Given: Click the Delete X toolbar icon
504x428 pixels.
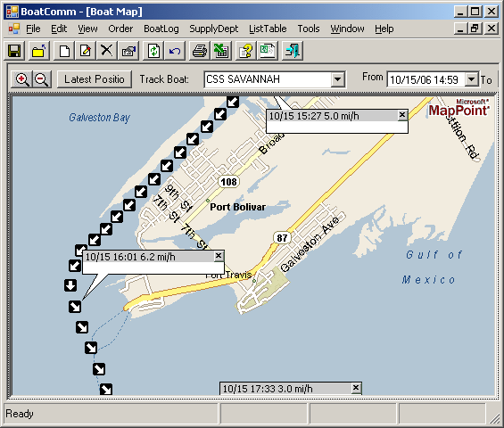Looking at the screenshot, I should (x=107, y=51).
